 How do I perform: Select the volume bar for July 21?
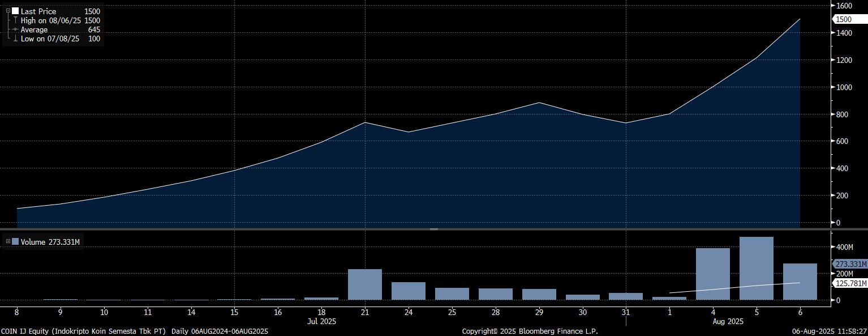click(x=364, y=284)
